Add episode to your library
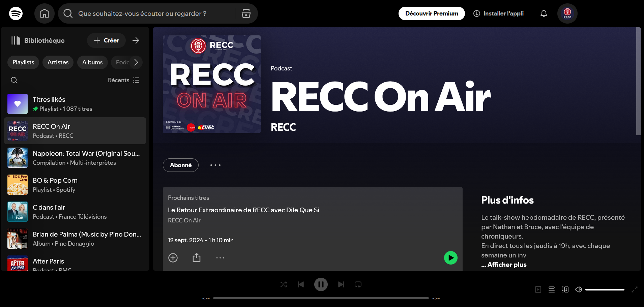The width and height of the screenshot is (644, 307). tap(173, 257)
